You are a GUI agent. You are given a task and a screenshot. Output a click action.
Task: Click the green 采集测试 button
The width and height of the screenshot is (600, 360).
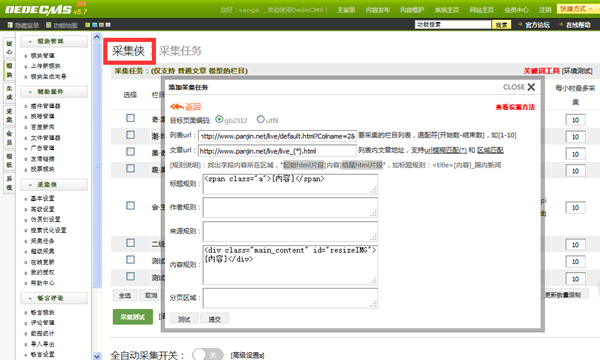[133, 317]
